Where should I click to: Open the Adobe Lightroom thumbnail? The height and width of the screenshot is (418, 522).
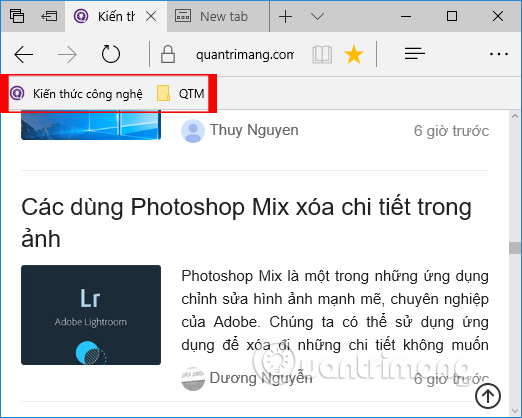(x=91, y=315)
